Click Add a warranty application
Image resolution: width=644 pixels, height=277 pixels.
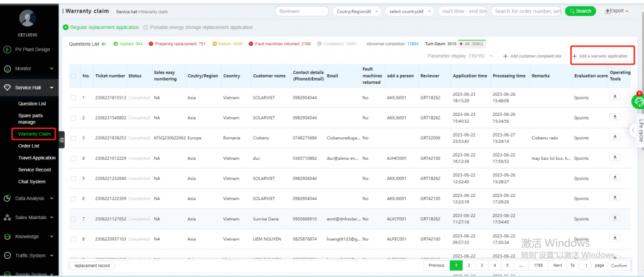point(600,56)
